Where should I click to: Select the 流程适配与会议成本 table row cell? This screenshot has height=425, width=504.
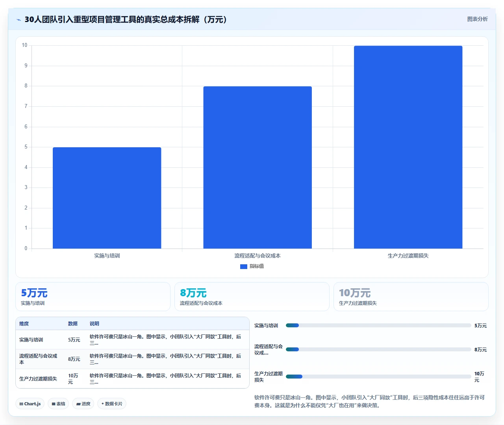(x=39, y=359)
